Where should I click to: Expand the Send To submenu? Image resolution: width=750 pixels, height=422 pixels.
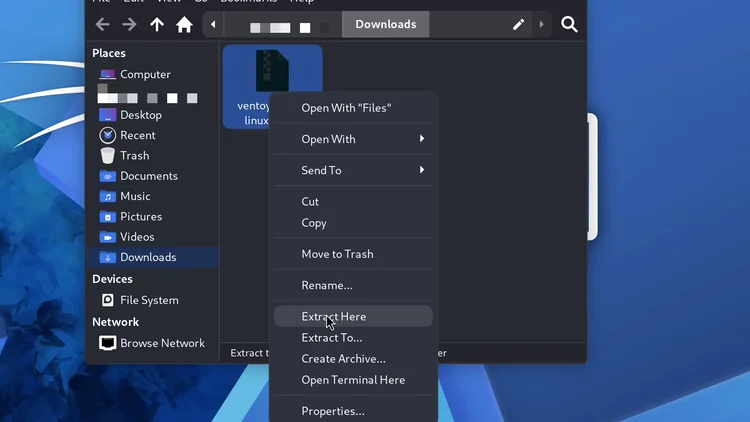click(x=353, y=170)
